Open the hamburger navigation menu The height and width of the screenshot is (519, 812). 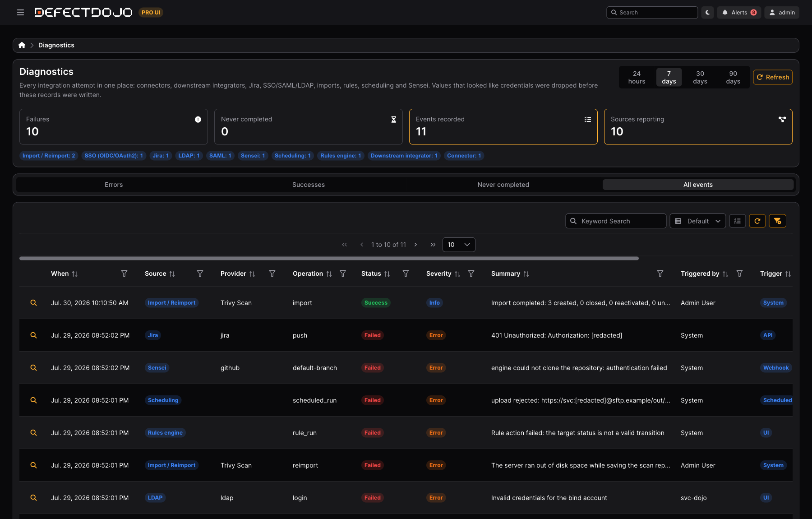coord(20,13)
